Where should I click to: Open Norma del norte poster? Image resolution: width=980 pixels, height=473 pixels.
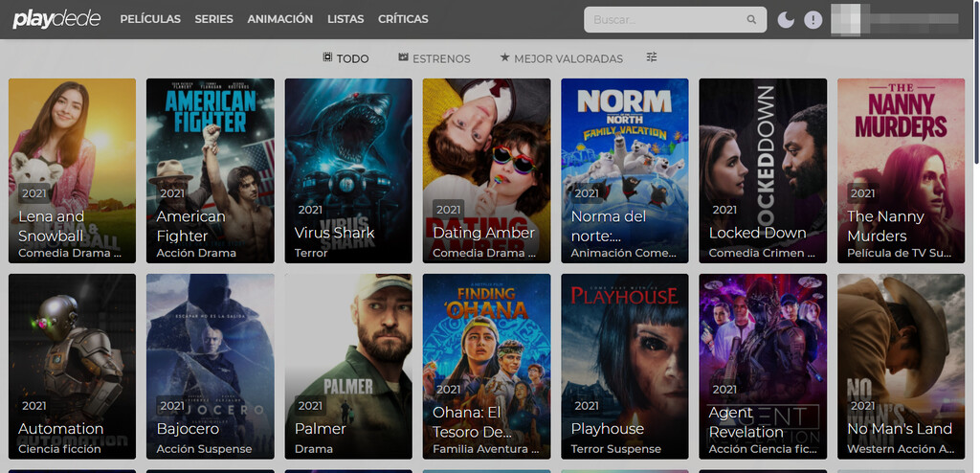click(x=624, y=170)
